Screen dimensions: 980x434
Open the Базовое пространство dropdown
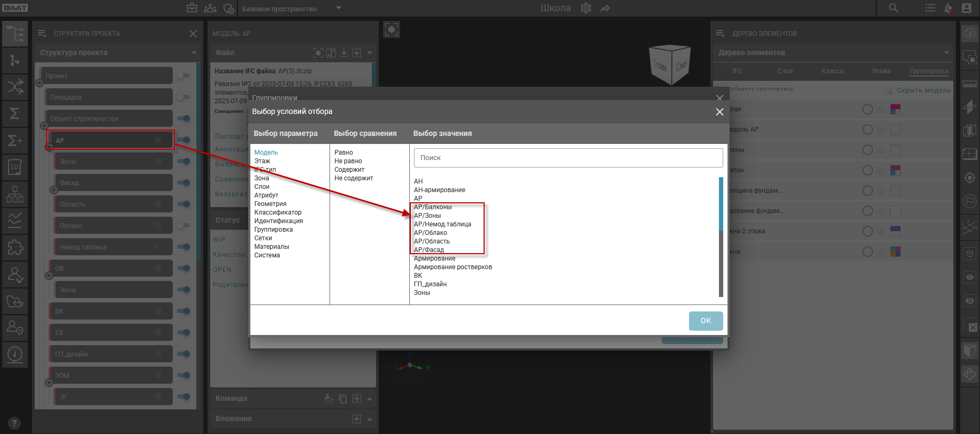point(338,8)
